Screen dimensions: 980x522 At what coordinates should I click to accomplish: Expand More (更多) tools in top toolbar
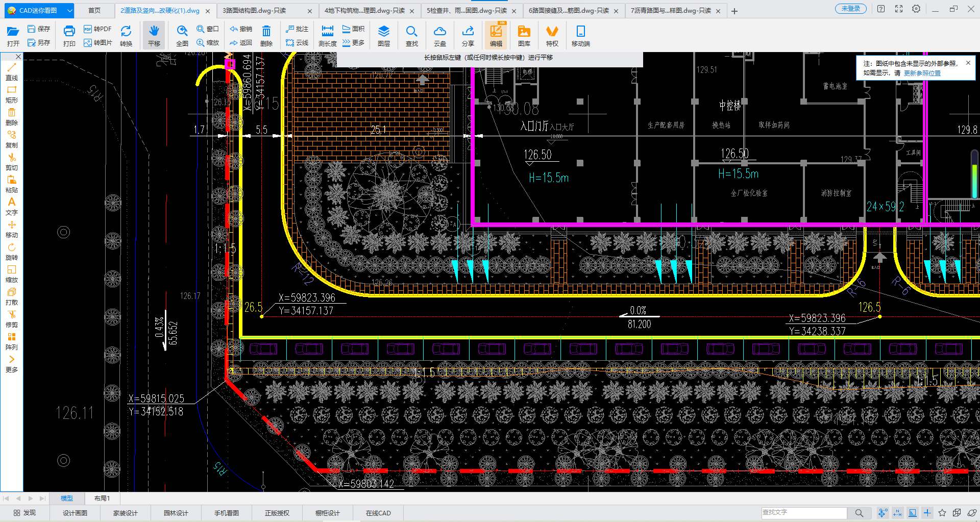click(x=353, y=43)
